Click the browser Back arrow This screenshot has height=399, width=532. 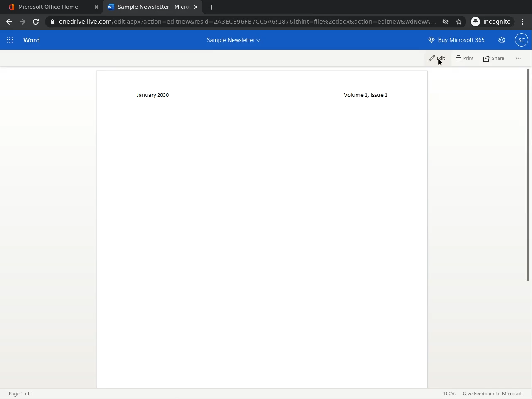tap(9, 22)
